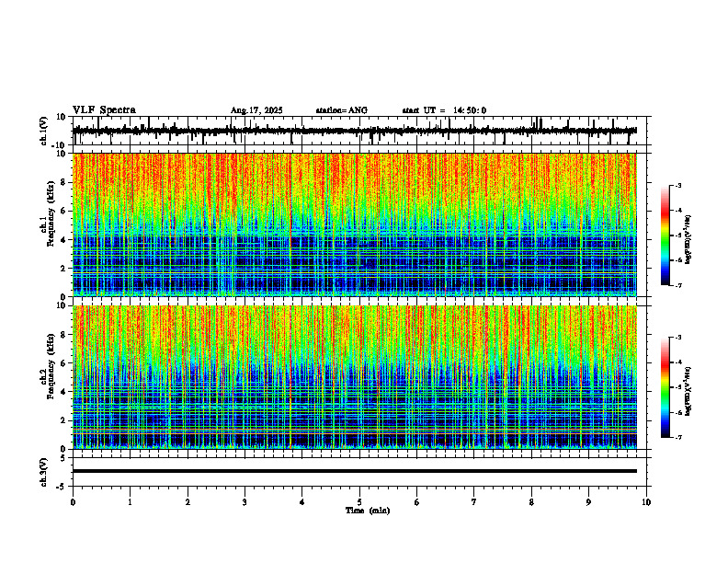Click the ch.2 spectrogram panel
This screenshot has height=563, width=728.
click(x=355, y=377)
